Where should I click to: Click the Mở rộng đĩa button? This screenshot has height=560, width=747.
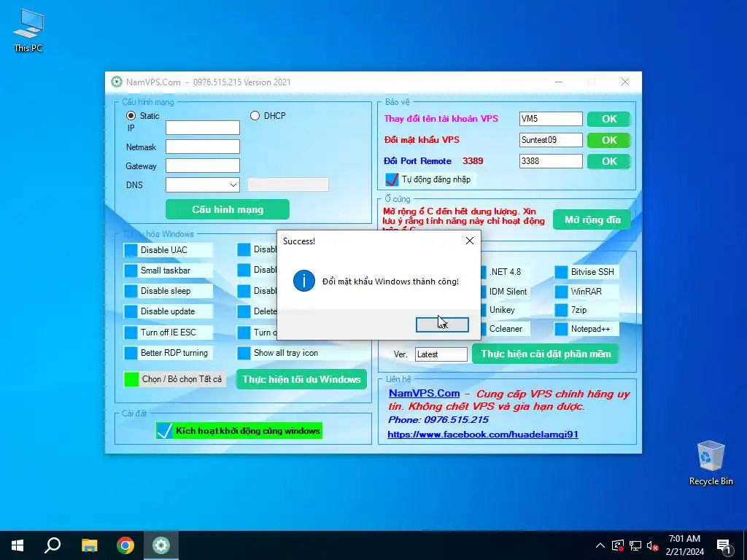592,219
